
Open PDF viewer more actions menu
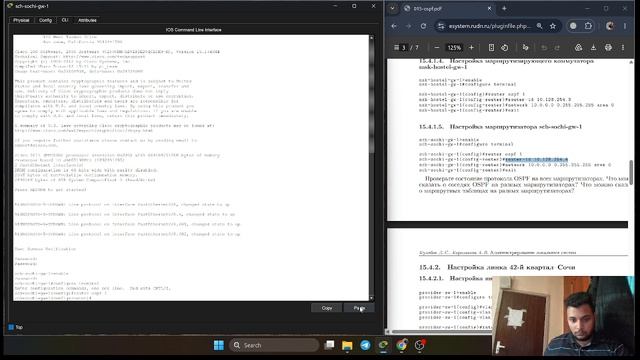pos(623,48)
